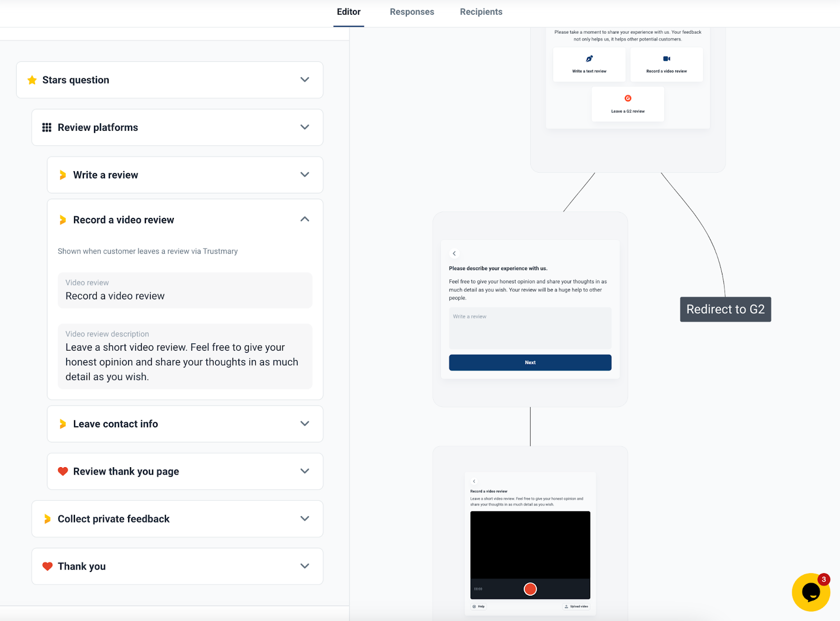Click the Next button in the preview
This screenshot has height=621, width=840.
530,362
